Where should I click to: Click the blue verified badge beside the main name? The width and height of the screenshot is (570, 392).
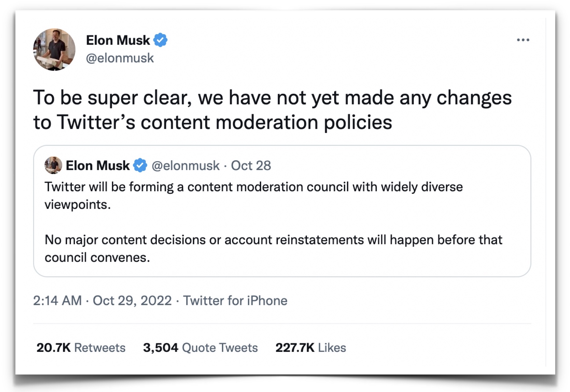tap(161, 40)
